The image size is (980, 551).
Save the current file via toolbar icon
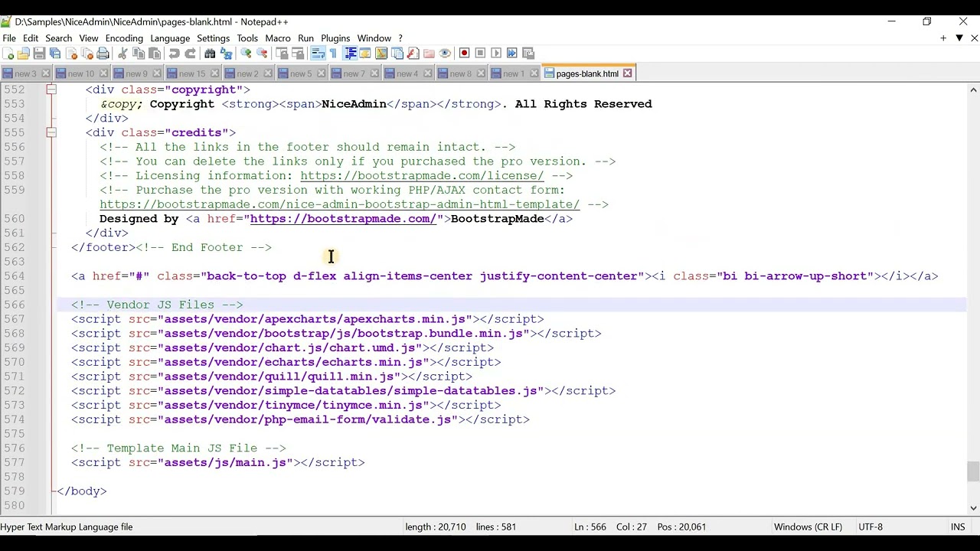click(x=39, y=53)
